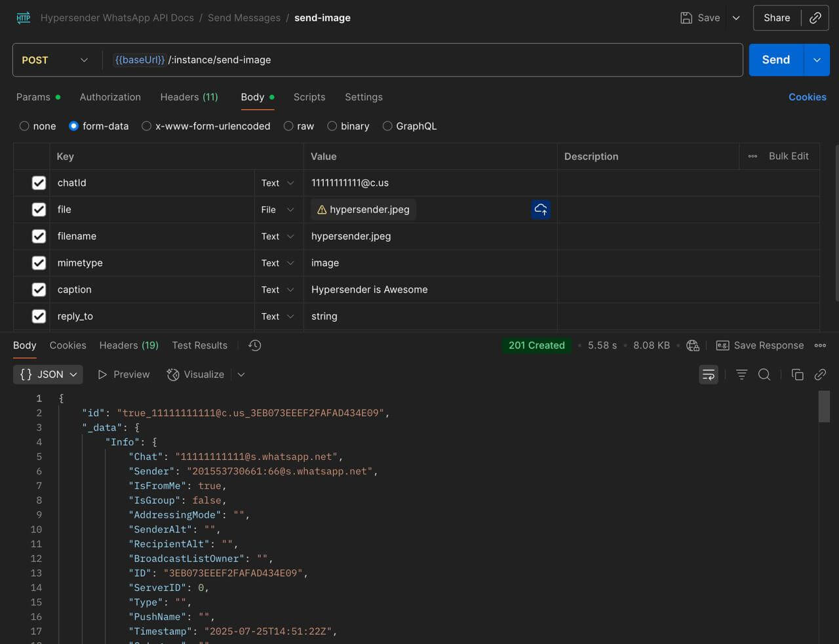Click the Save Response button
The height and width of the screenshot is (644, 839).
[x=760, y=345]
